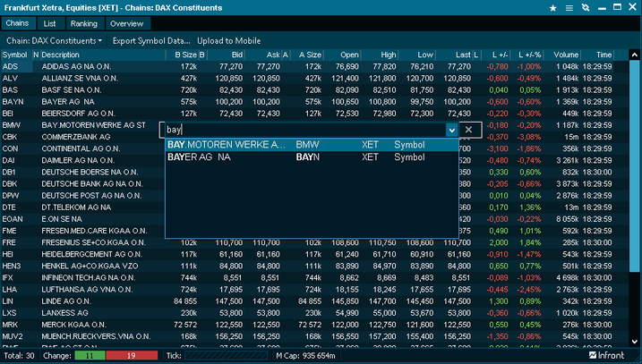Expand the search box dropdown arrow
This screenshot has width=642, height=364.
[451, 131]
